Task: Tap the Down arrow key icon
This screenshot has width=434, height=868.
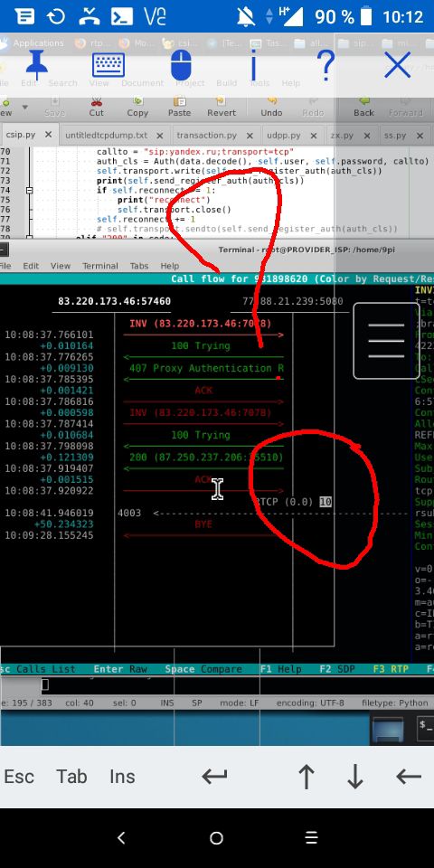Action: (x=354, y=777)
